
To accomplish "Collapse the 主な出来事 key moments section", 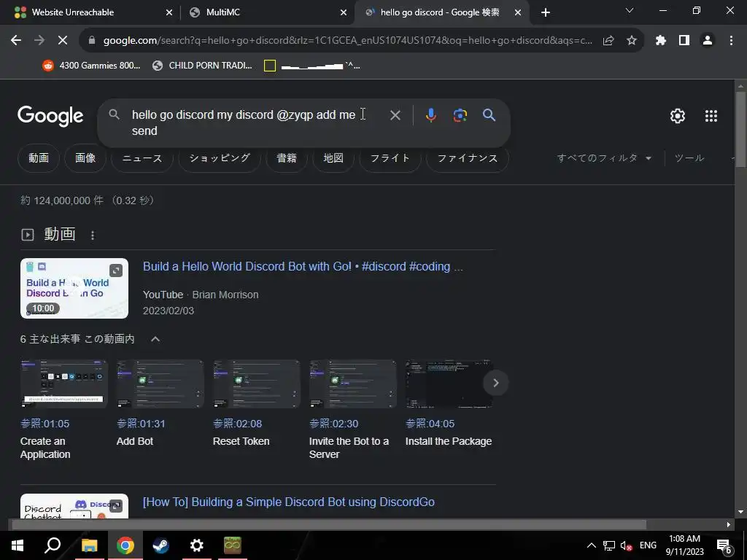I will coord(155,339).
